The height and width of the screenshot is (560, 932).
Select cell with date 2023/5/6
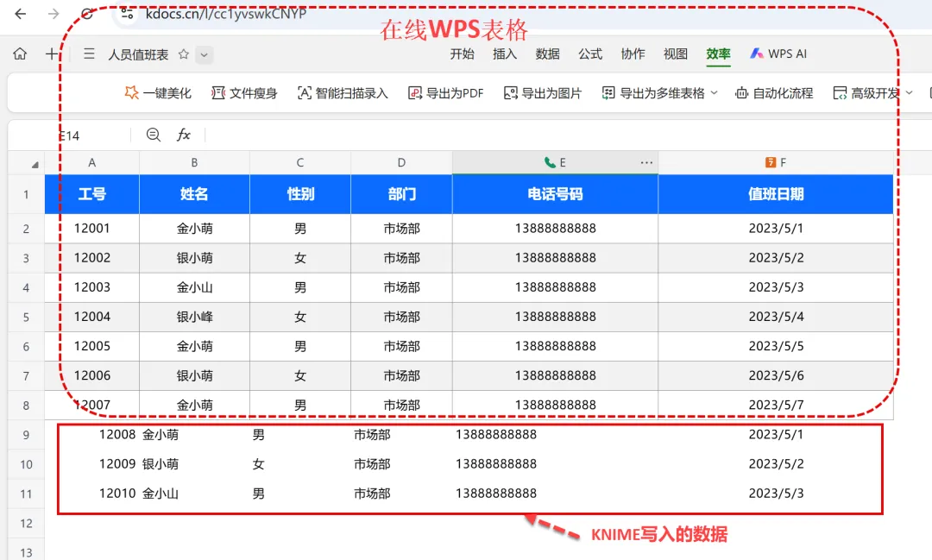(776, 375)
